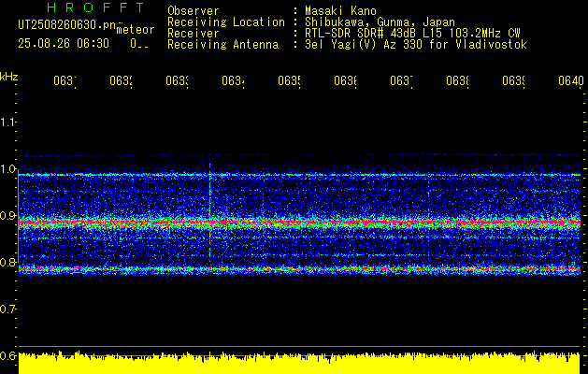
Task: Click the date stamp 25.08.26 06:30
Action: 64,44
